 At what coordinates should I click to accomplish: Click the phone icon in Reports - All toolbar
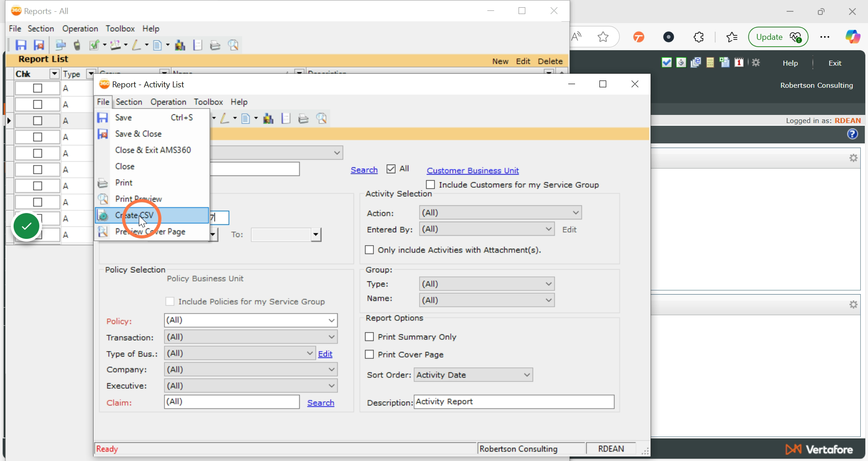(x=77, y=45)
